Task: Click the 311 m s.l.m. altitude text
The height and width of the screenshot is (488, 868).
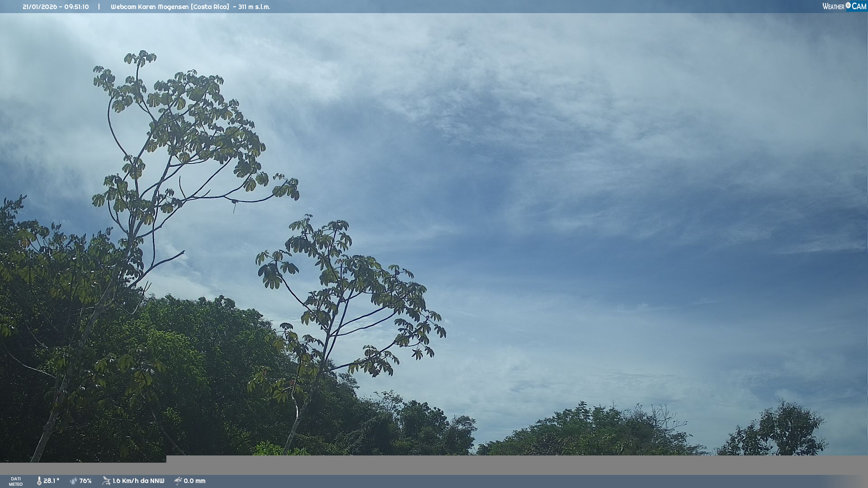Action: (x=254, y=7)
